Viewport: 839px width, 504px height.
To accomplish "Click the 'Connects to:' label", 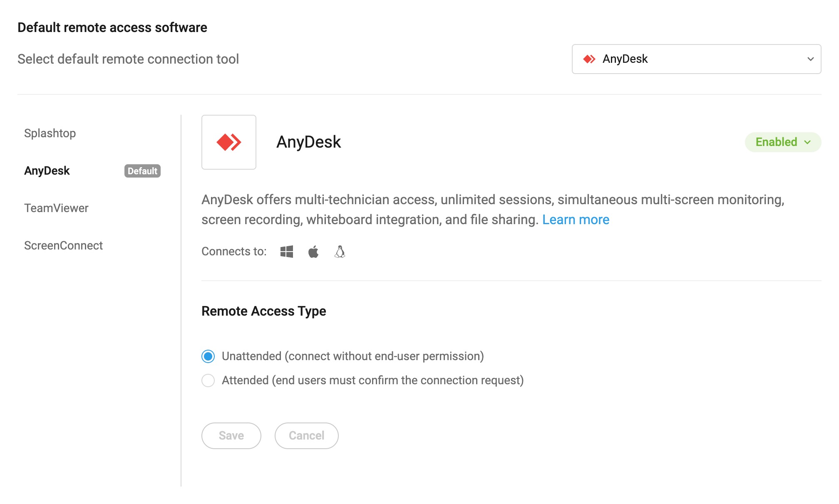I will coord(234,252).
